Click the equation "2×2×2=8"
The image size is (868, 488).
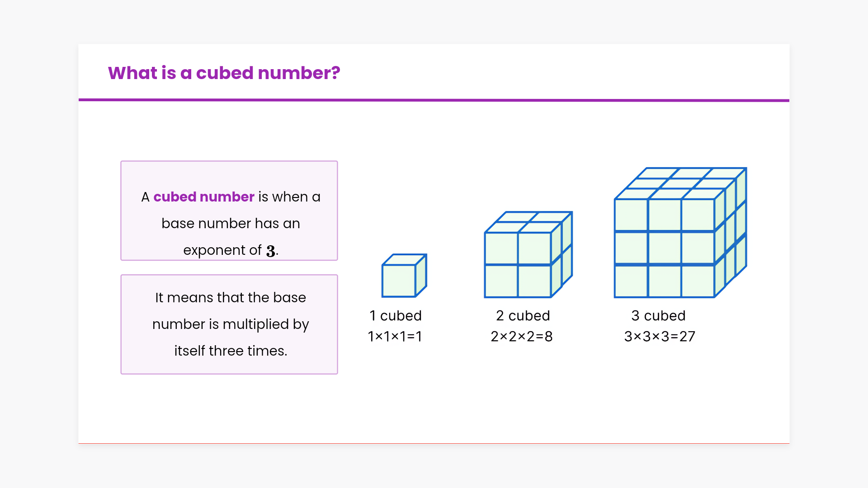click(x=522, y=336)
